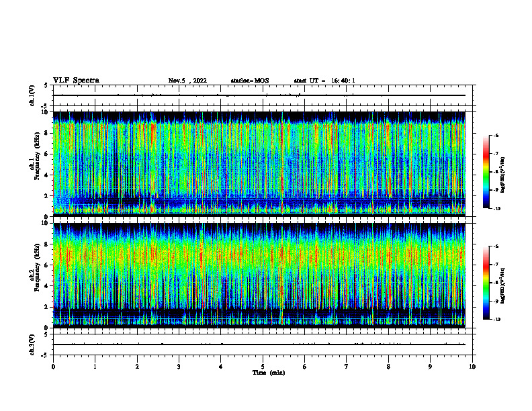This screenshot has height=411, width=532.
Task: Click the 'ch.3(V)' axis label
Action: [32, 345]
